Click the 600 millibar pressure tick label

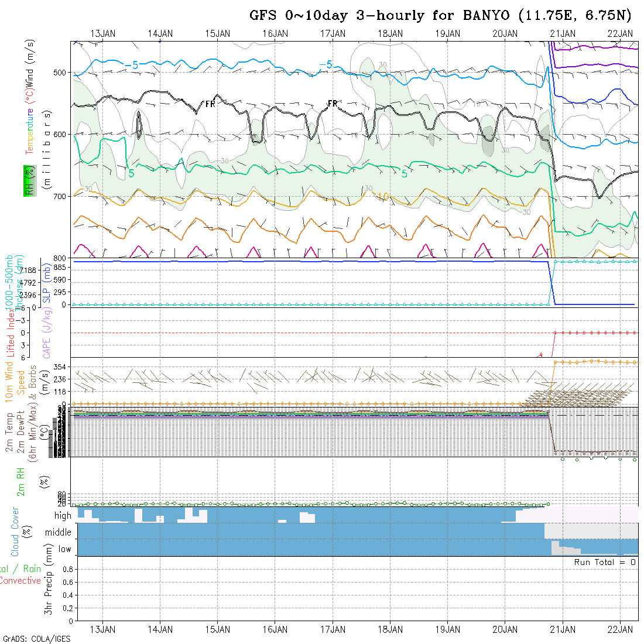tap(60, 135)
